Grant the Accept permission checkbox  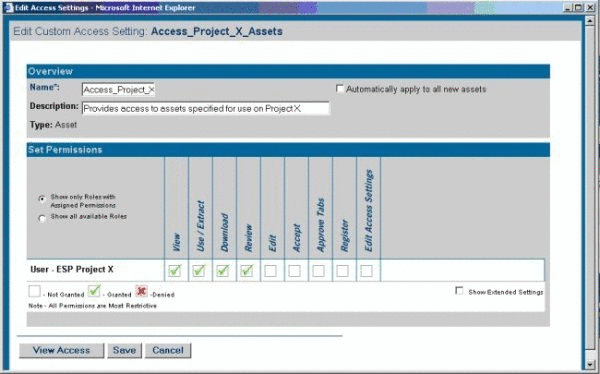tap(294, 271)
